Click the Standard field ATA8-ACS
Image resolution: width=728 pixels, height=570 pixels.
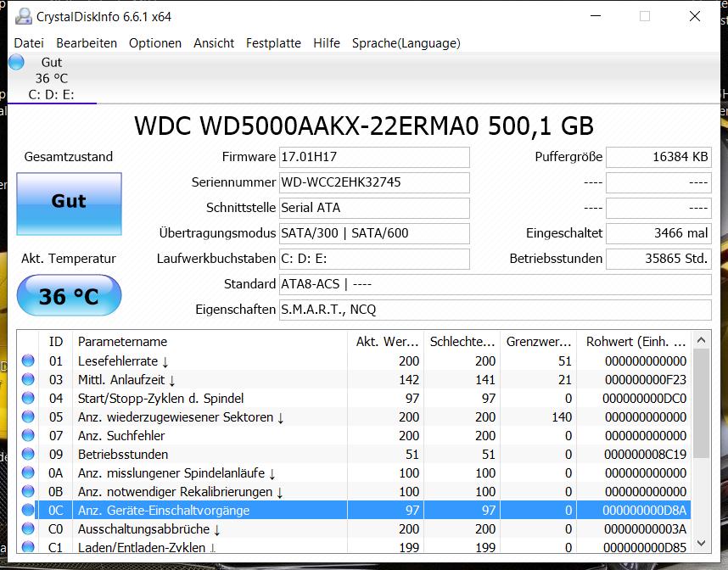(x=496, y=284)
